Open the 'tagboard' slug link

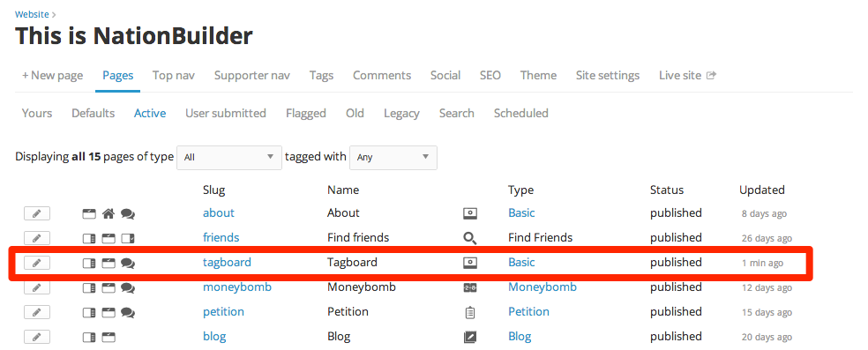click(x=227, y=262)
